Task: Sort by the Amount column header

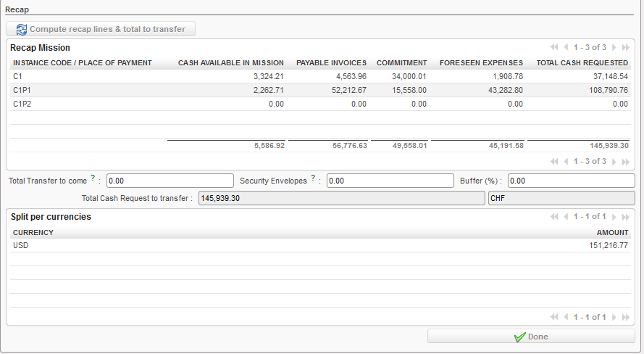Action: 612,233
